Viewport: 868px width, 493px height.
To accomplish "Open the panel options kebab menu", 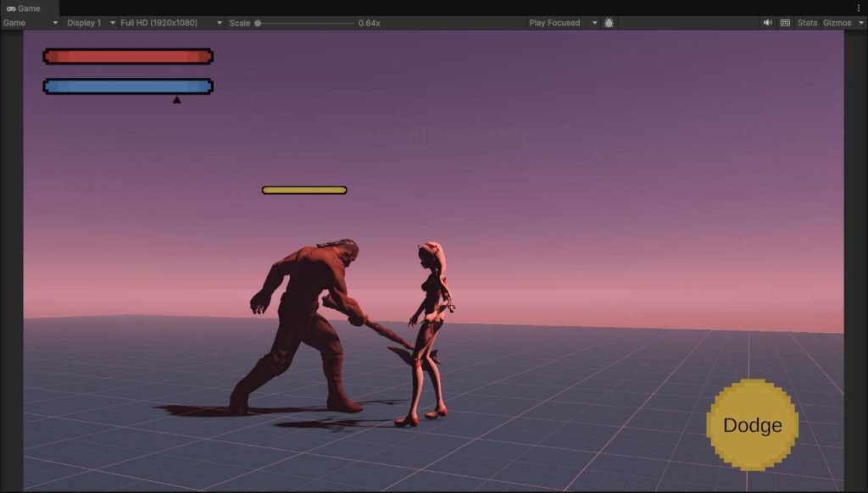I will pyautogui.click(x=859, y=8).
